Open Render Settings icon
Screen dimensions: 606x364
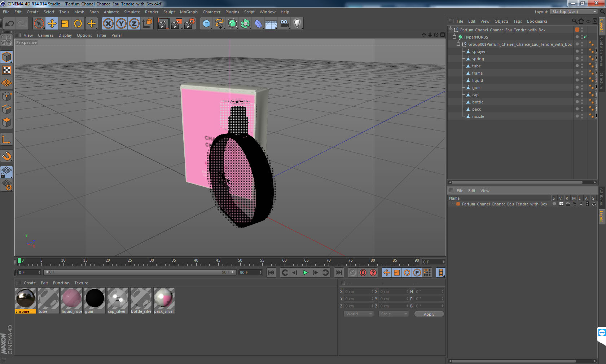[189, 24]
